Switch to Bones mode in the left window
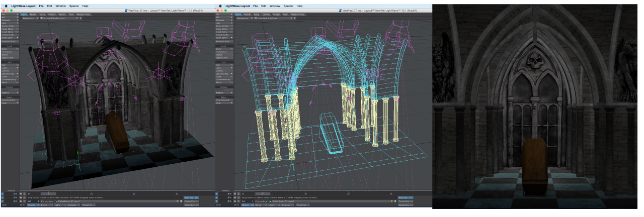644x217 pixels. click(x=47, y=205)
